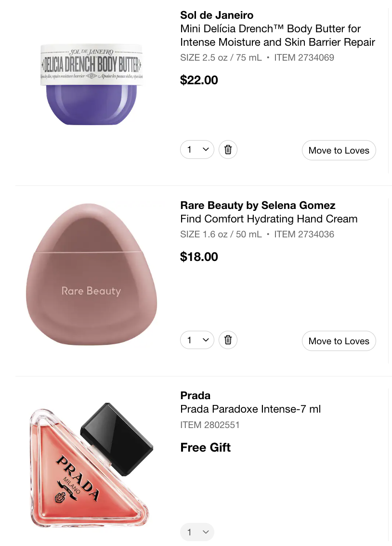392x546 pixels.
Task: Delete the Rare Beauty hand cream item
Action: point(228,340)
